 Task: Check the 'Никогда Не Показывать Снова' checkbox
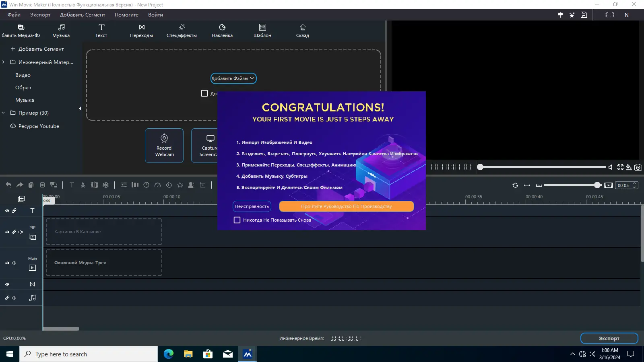tap(237, 220)
